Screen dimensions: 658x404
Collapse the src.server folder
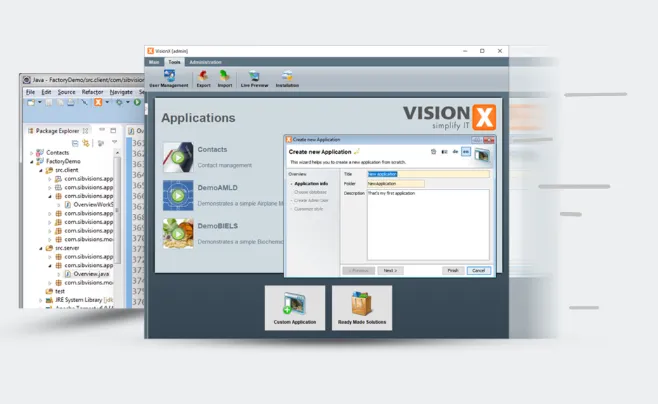click(41, 248)
